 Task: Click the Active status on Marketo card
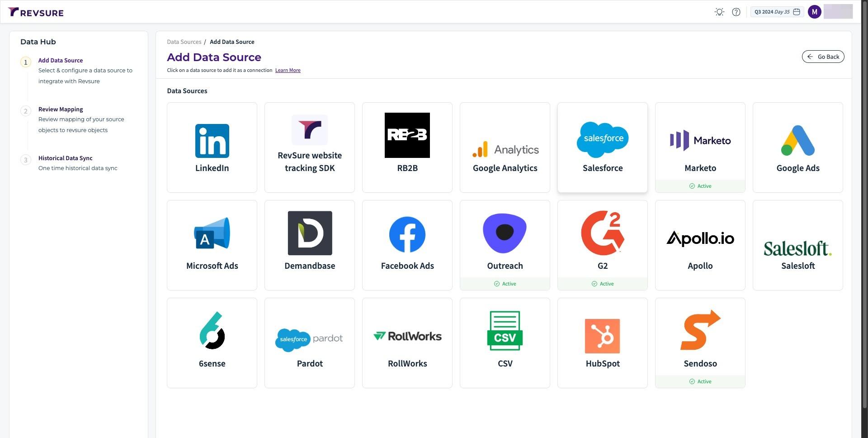coord(700,186)
